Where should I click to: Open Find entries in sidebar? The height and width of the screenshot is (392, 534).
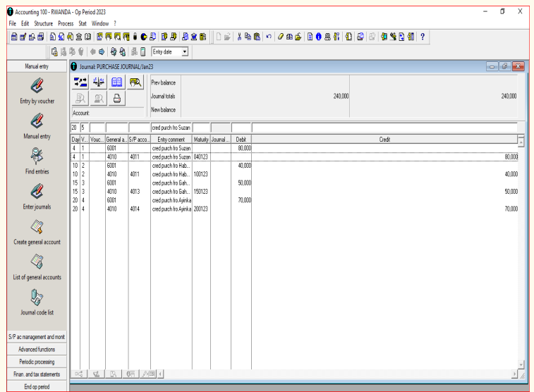[37, 161]
